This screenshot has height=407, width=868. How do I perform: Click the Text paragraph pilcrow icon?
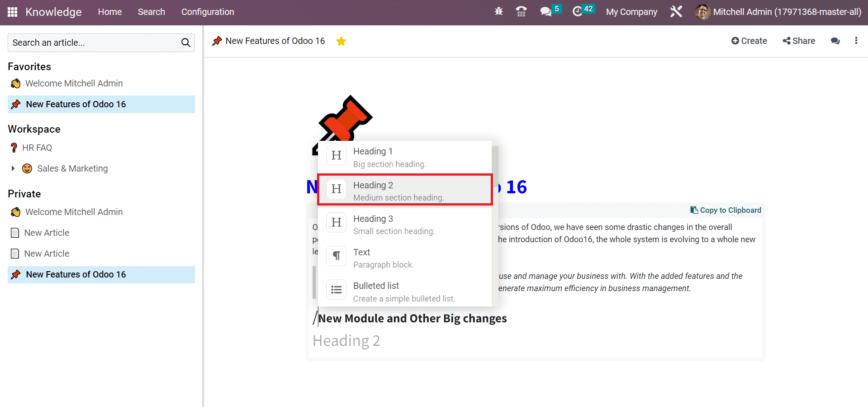(x=336, y=256)
